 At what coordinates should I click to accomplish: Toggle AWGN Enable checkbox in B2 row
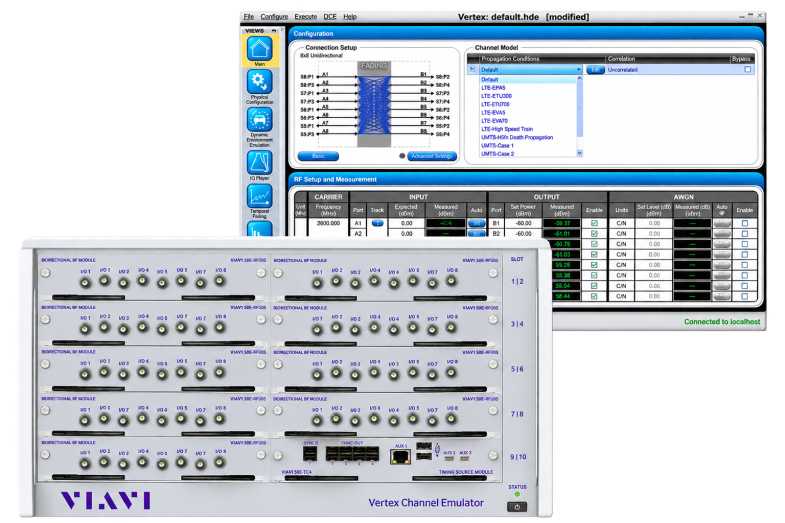click(744, 234)
